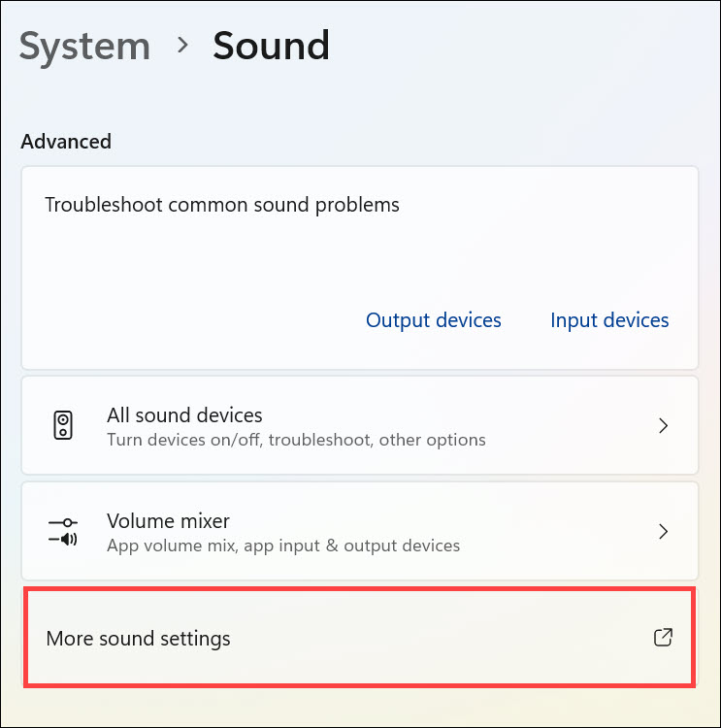Click the Troubleshoot common sound problems text
The image size is (721, 728).
coord(222,205)
